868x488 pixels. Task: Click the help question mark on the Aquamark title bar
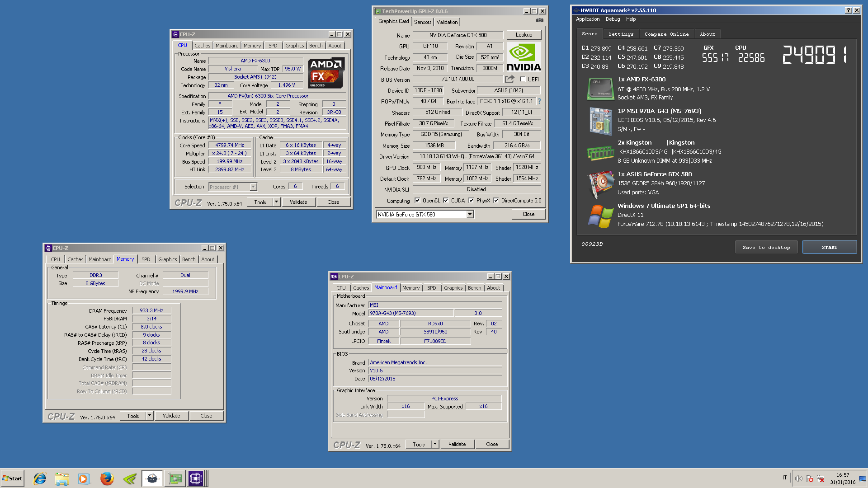pyautogui.click(x=848, y=10)
